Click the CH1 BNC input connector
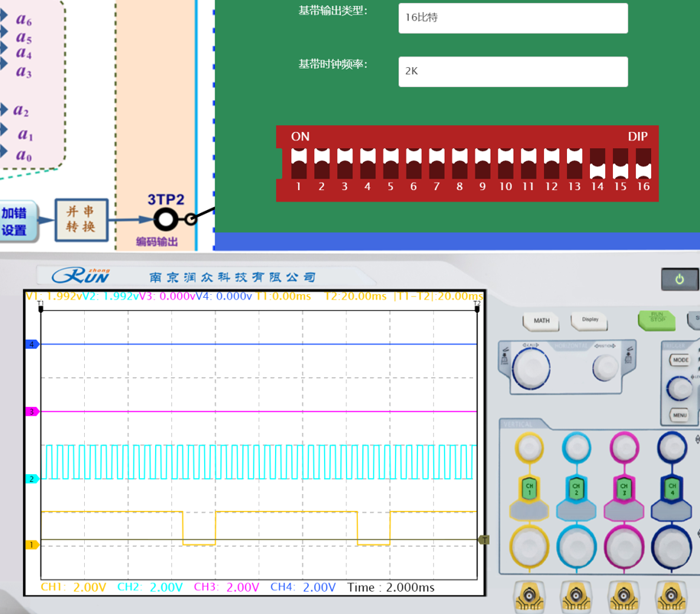The width and height of the screenshot is (700, 614). 530,596
